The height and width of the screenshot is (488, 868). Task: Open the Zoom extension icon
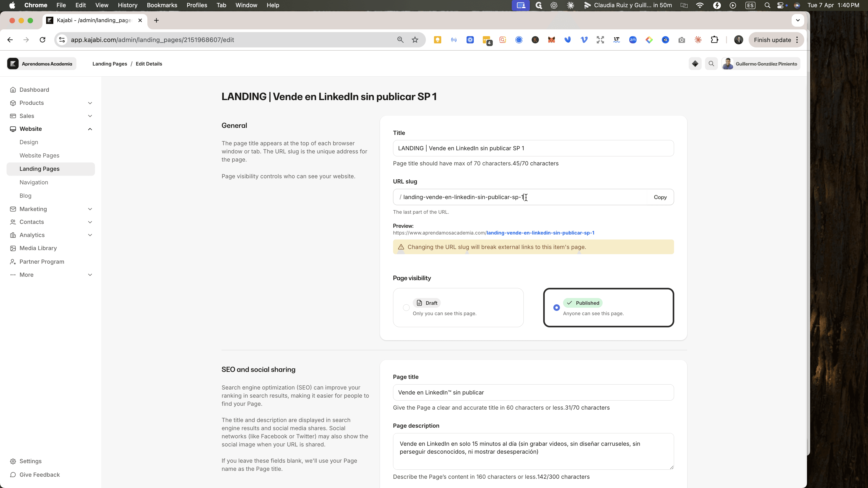coord(632,40)
